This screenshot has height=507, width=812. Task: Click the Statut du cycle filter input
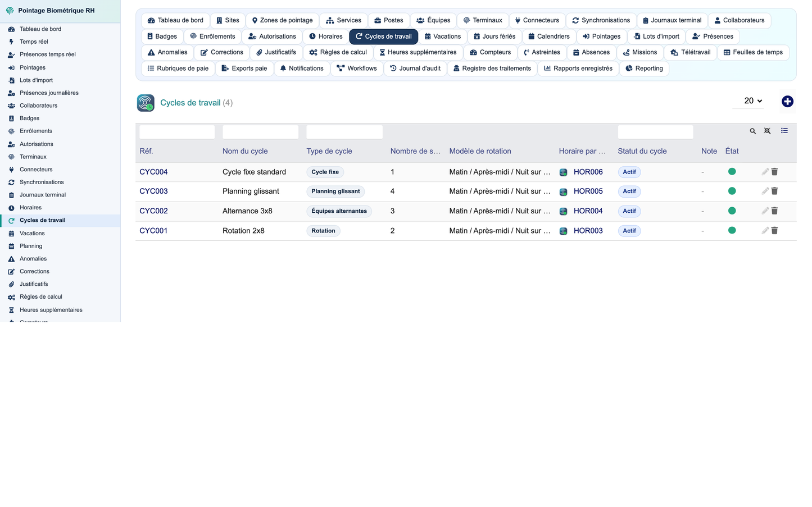click(655, 132)
